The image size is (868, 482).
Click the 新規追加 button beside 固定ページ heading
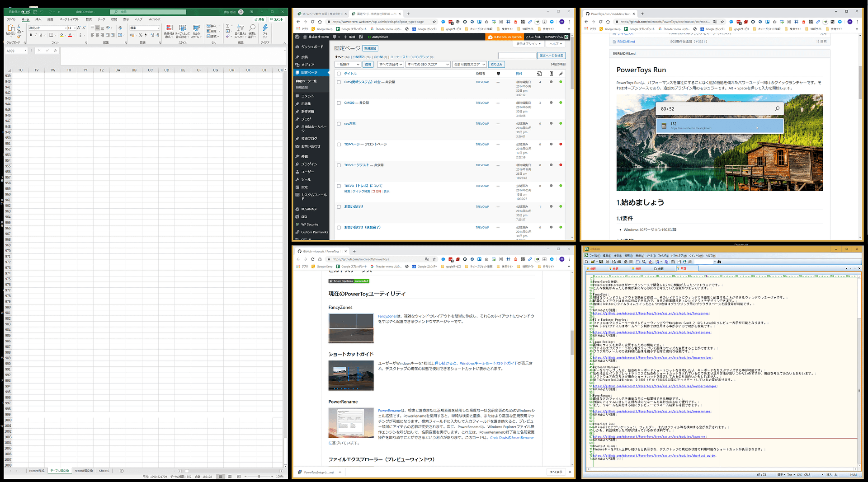pyautogui.click(x=370, y=48)
